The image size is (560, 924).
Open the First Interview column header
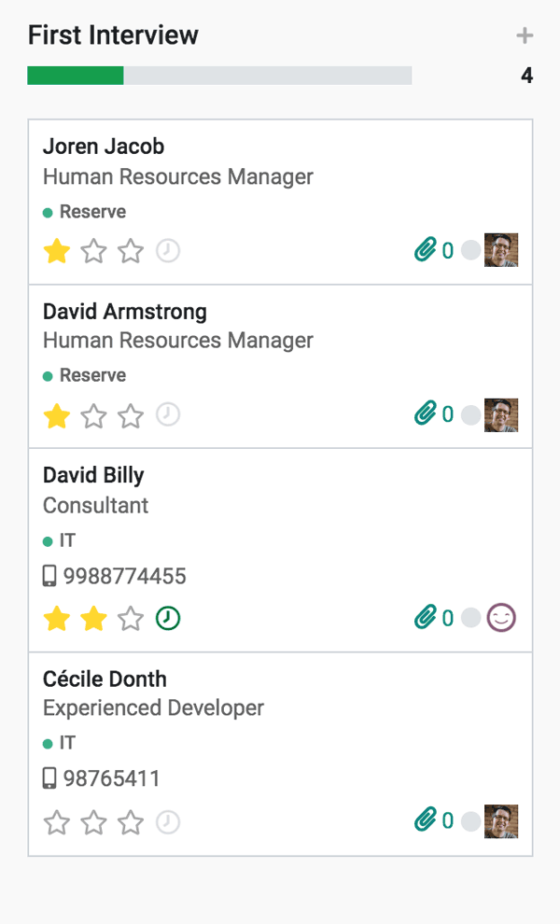[x=111, y=35]
